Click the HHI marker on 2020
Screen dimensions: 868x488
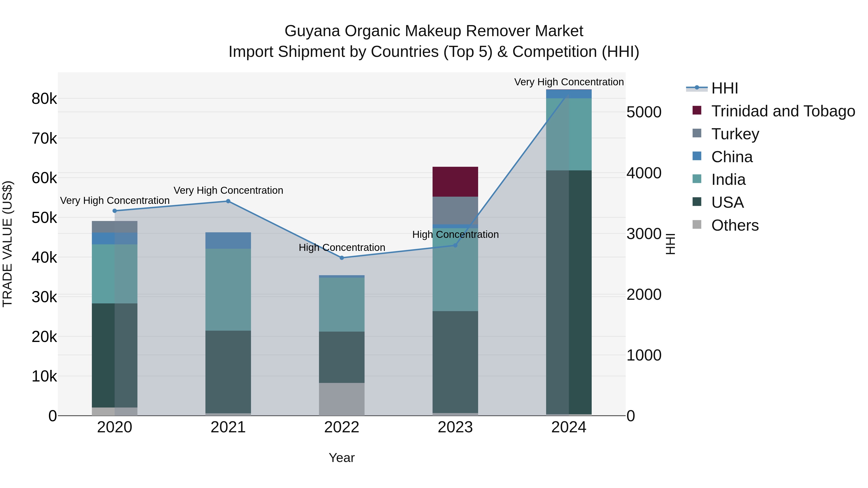(115, 211)
